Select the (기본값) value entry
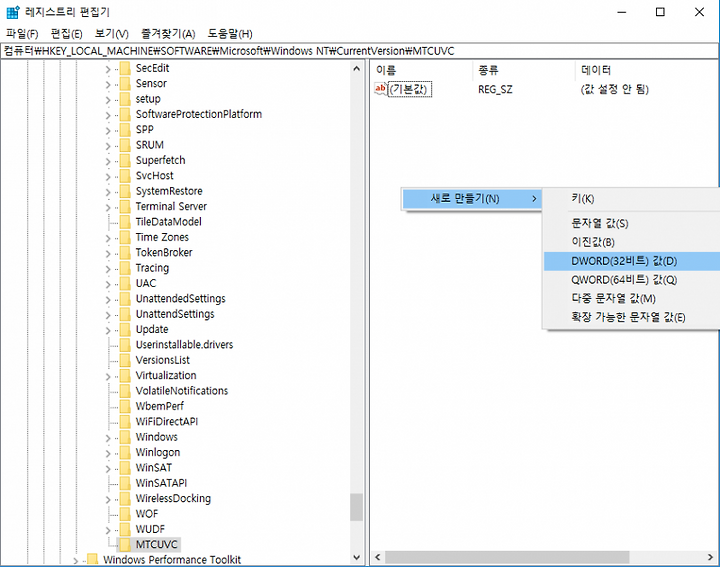 (408, 89)
